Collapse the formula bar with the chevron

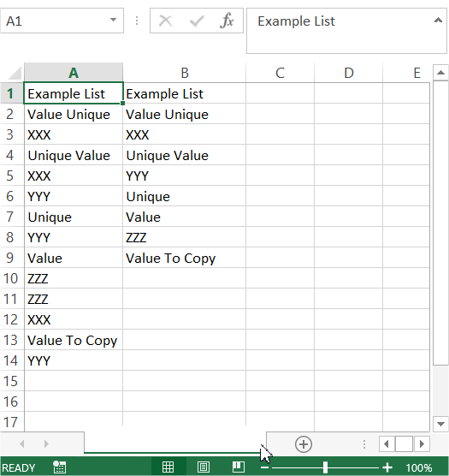click(438, 20)
